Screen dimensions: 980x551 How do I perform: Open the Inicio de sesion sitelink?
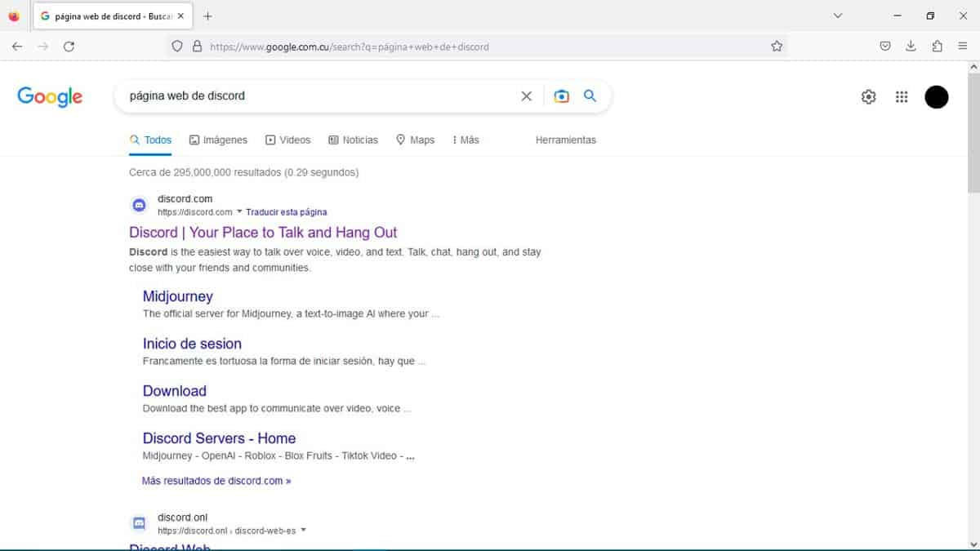point(192,344)
